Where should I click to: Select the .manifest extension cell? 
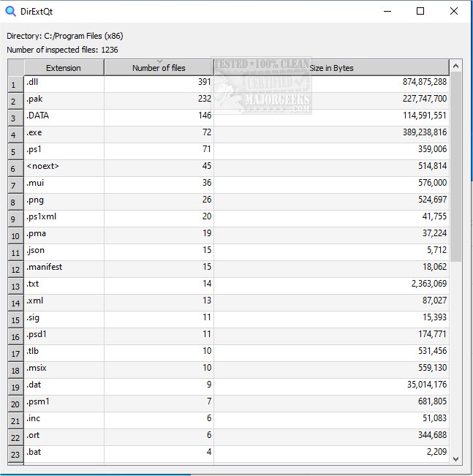[64, 269]
